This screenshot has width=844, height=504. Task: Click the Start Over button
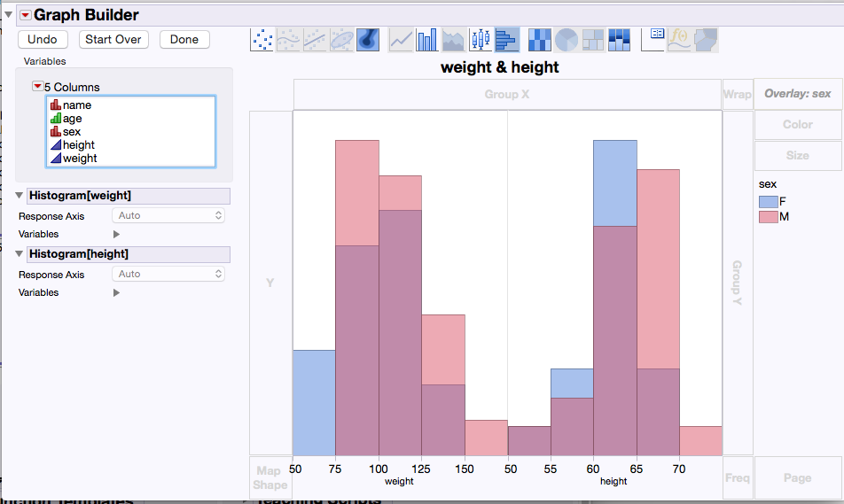click(x=113, y=39)
